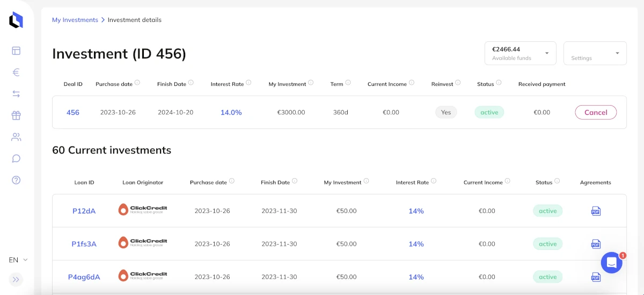The width and height of the screenshot is (644, 295).
Task: Click active status badge of investment 456
Action: pos(489,112)
